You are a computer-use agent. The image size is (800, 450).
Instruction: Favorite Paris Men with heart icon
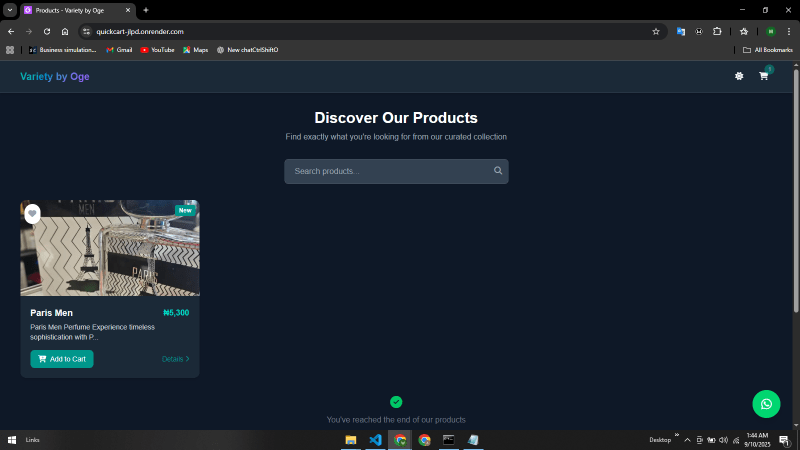tap(32, 214)
